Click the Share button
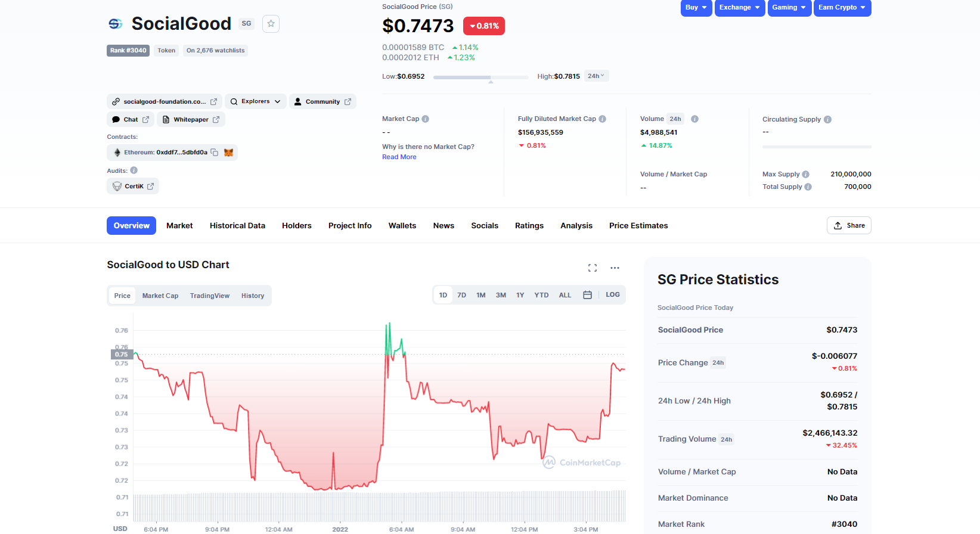The width and height of the screenshot is (980, 534). tap(848, 225)
